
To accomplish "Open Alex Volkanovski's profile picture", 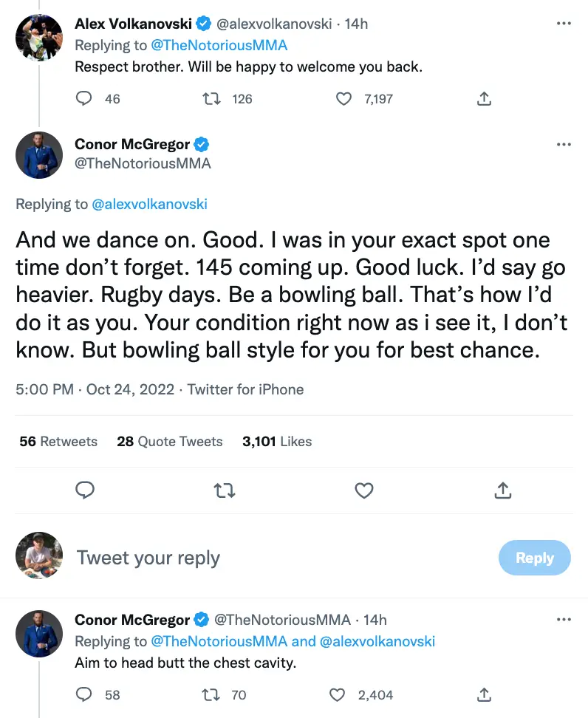I will pos(39,37).
